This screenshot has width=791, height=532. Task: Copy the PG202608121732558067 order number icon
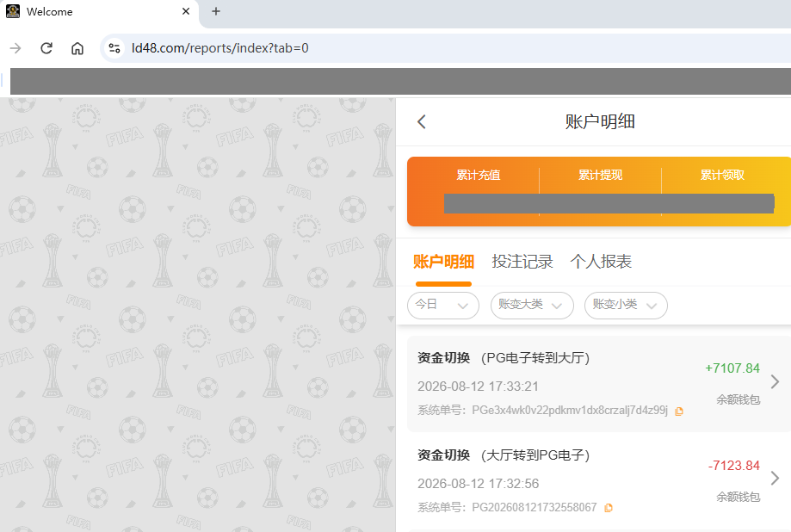(609, 508)
